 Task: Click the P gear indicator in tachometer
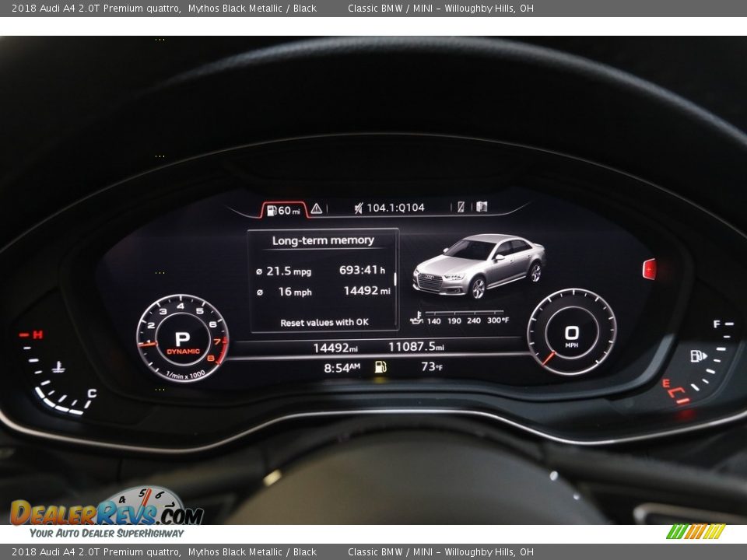tap(182, 339)
